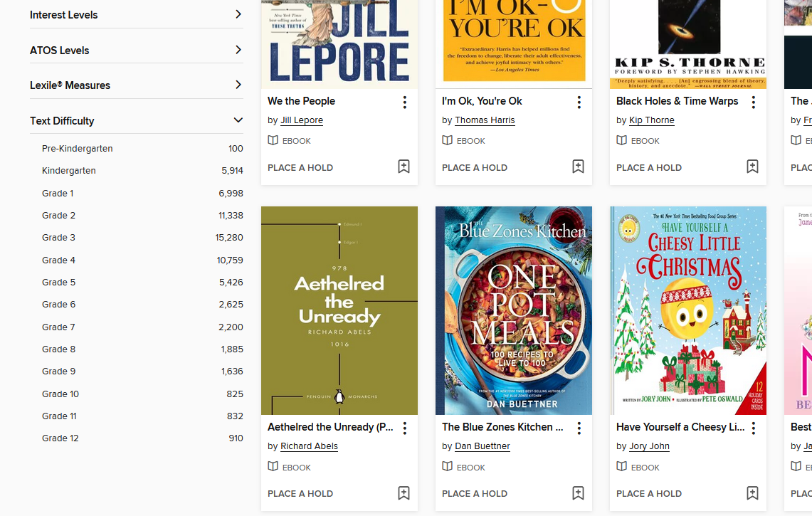Viewport: 812px width, 516px height.
Task: Bookmark We the People with wishlist icon
Action: [x=404, y=167]
